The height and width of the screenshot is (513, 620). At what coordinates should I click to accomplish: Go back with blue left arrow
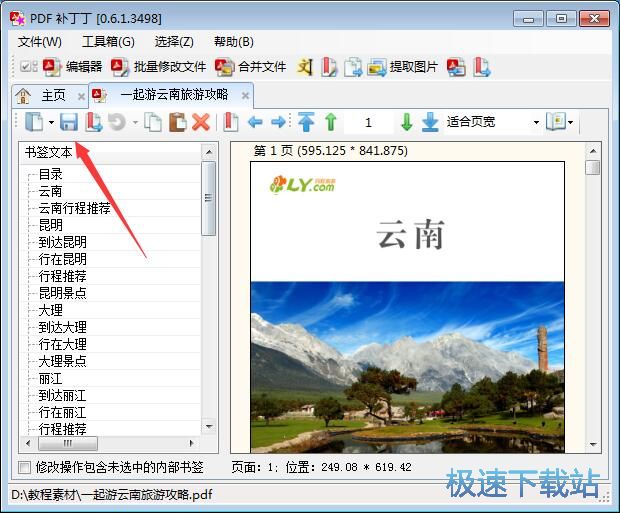point(255,122)
